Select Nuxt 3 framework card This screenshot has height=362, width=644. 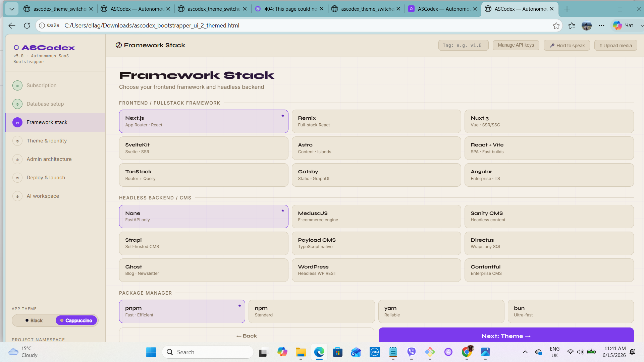coord(549,121)
